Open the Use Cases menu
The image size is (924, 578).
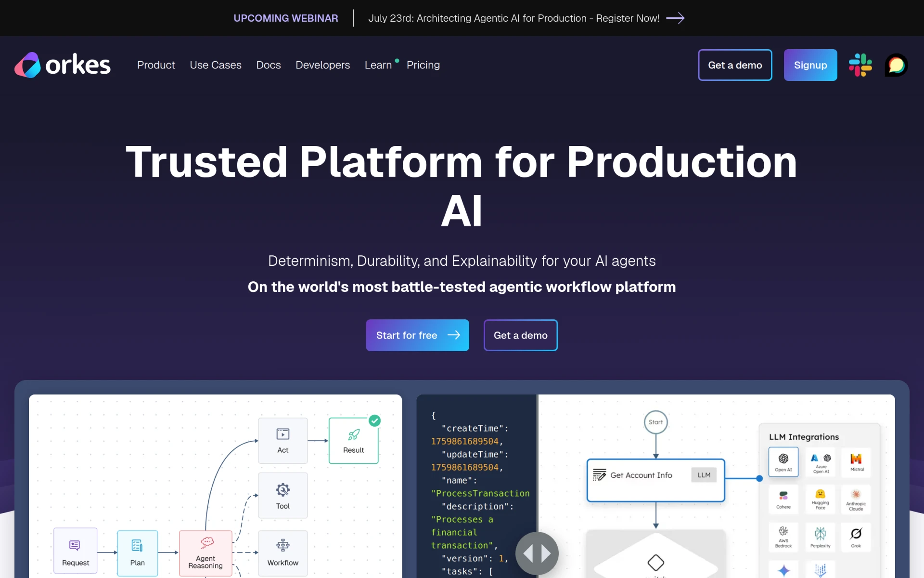tap(216, 65)
